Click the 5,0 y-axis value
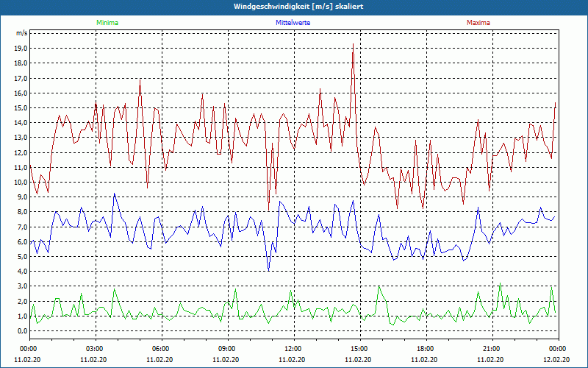This screenshot has height=368, width=588. click(x=23, y=256)
